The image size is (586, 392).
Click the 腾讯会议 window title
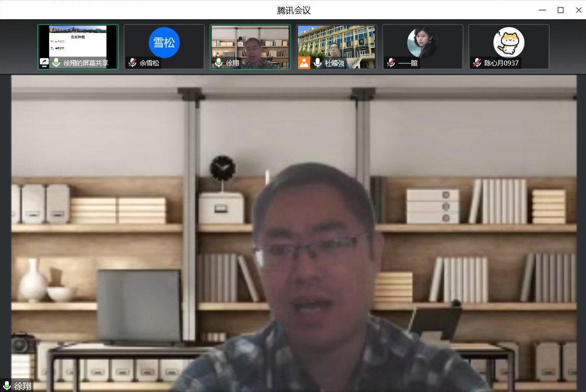point(293,10)
